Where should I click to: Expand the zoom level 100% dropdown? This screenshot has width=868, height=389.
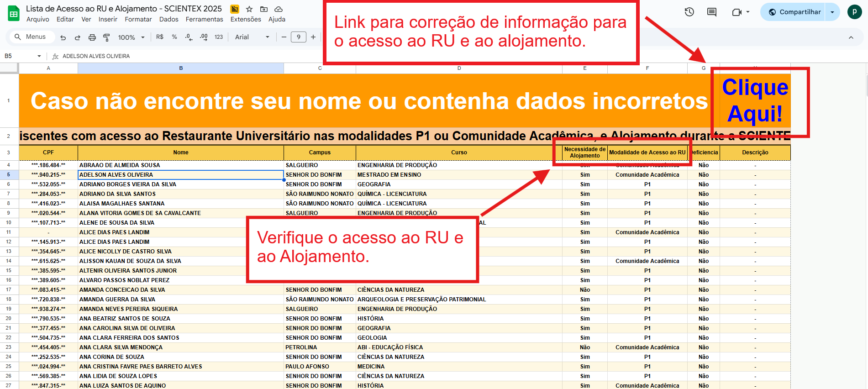132,37
